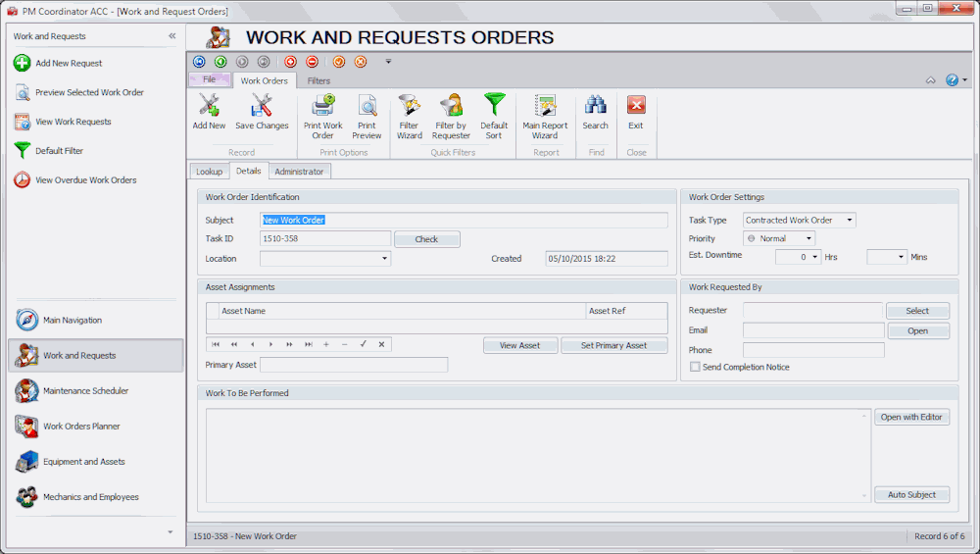The width and height of the screenshot is (980, 554).
Task: Switch to the Lookup tab
Action: (209, 172)
